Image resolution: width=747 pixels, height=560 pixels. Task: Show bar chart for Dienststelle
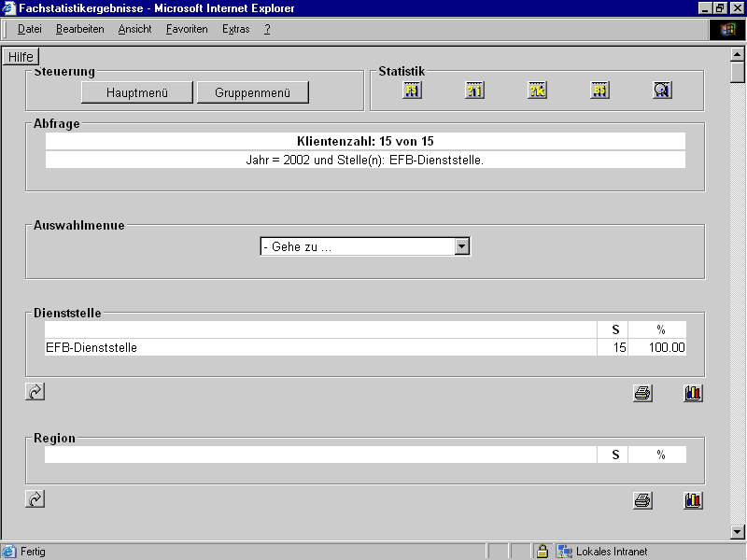[x=693, y=393]
